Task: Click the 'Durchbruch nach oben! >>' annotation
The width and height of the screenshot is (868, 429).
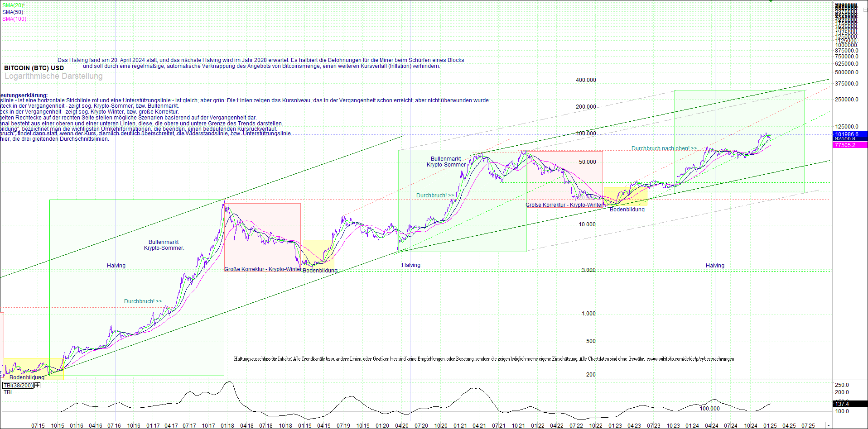Action: (663, 148)
